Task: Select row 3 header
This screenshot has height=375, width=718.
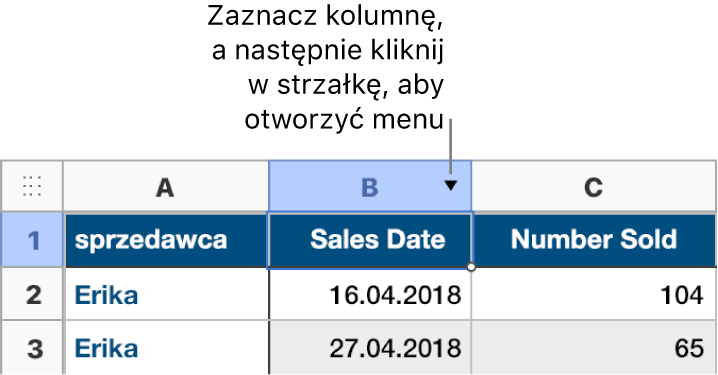Action: (32, 348)
